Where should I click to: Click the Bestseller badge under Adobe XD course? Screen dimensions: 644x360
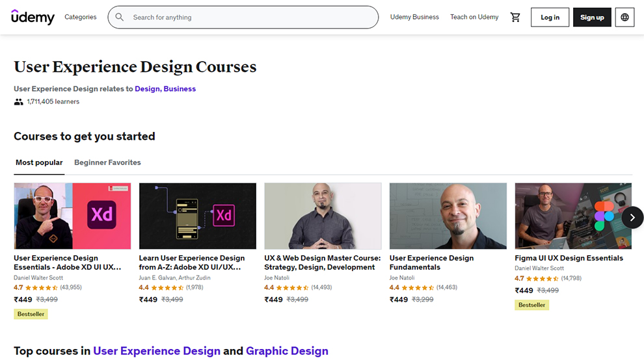pos(31,314)
